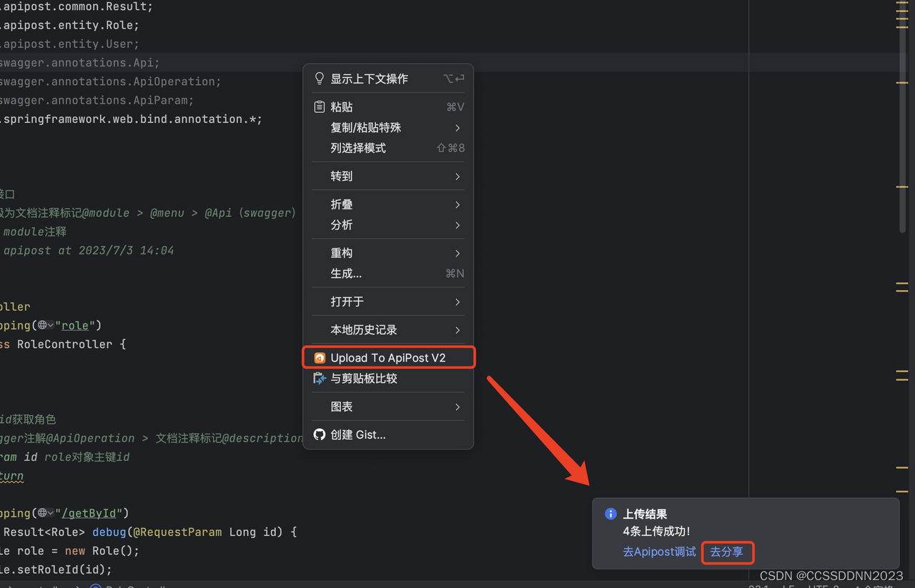Choose 生成... from context menu
Viewport: 915px width, 588px height.
tap(388, 274)
